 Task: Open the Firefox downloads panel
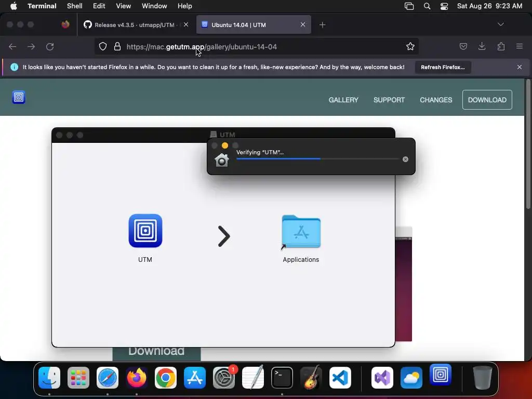click(x=482, y=46)
